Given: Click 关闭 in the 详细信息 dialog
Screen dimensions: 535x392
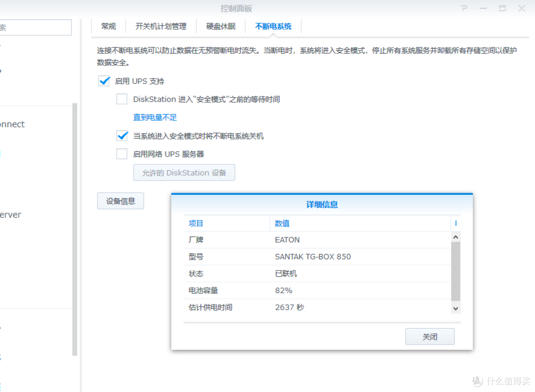Looking at the screenshot, I should pos(430,336).
